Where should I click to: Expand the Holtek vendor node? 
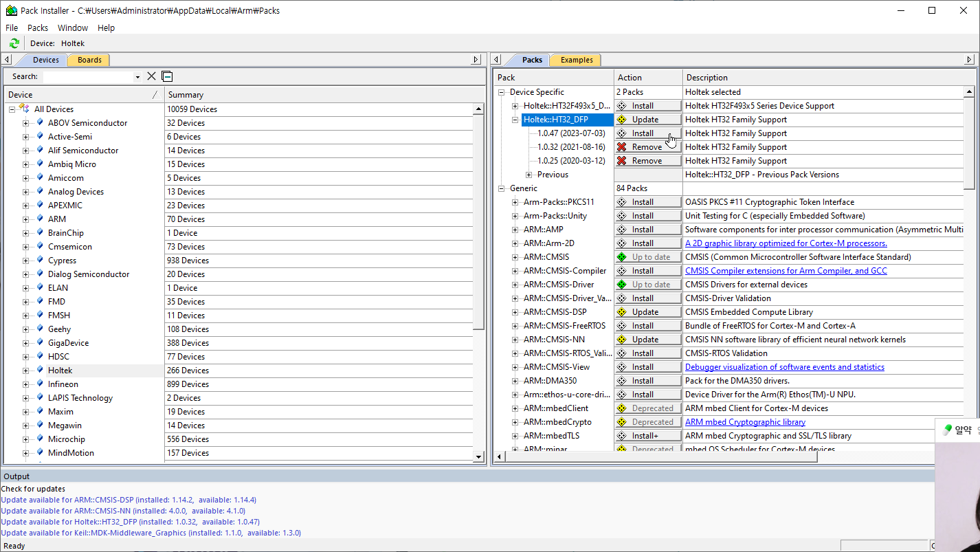tap(25, 371)
